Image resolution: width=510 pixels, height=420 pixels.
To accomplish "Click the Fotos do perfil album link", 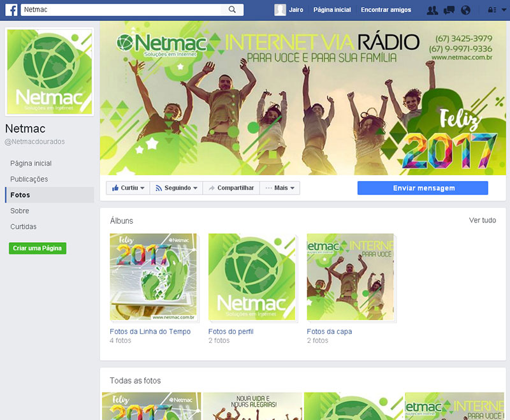I will pos(231,331).
